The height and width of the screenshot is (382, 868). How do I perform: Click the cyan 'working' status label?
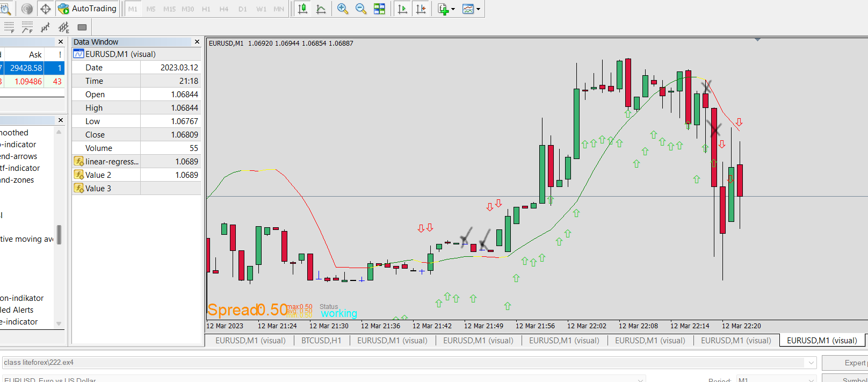[x=339, y=313]
